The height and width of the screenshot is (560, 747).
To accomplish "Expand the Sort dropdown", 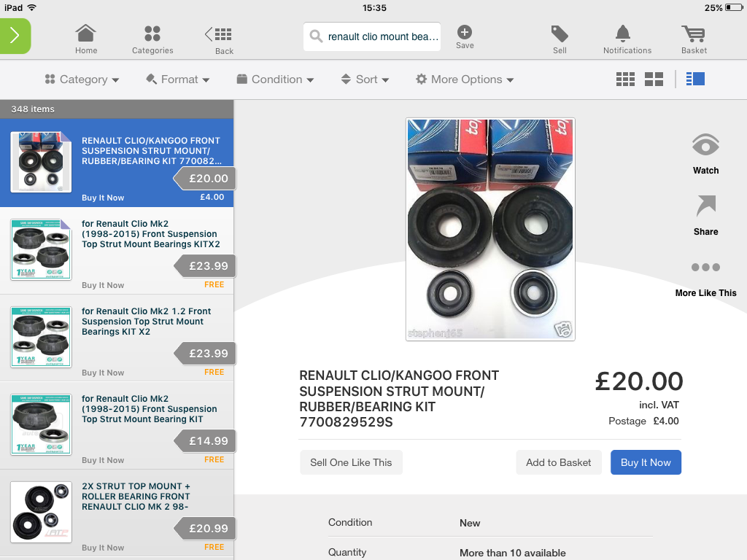I will click(365, 79).
